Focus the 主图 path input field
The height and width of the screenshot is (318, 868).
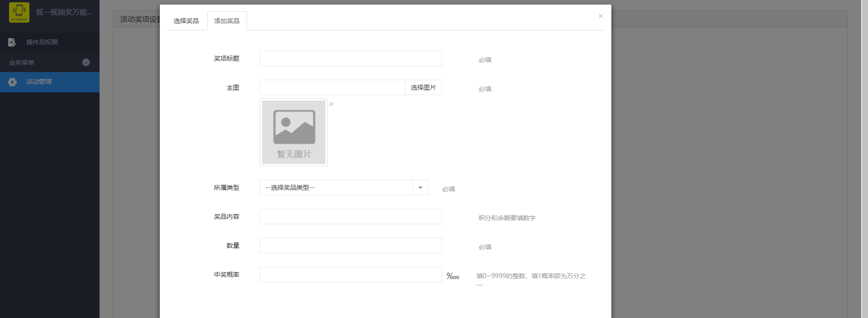(333, 87)
